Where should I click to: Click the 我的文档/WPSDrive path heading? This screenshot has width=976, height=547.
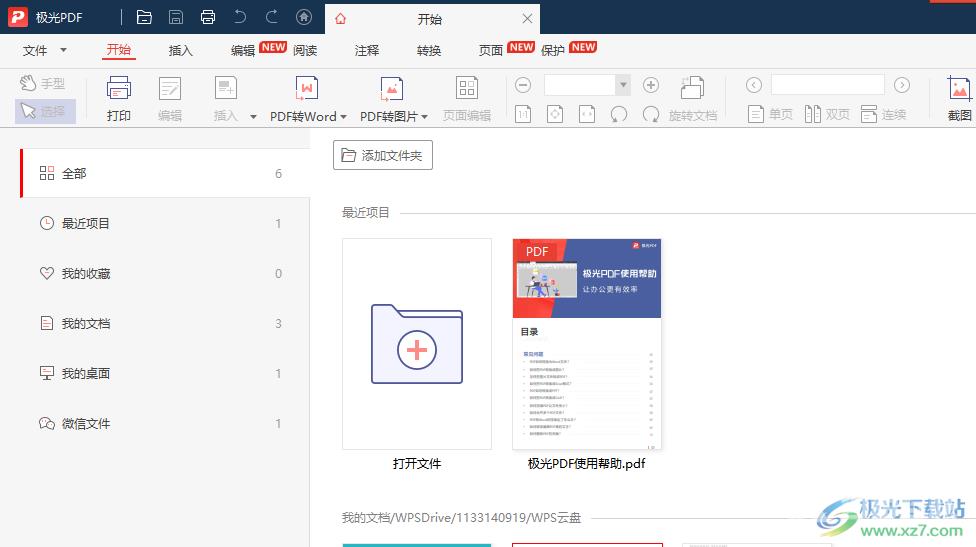[461, 518]
